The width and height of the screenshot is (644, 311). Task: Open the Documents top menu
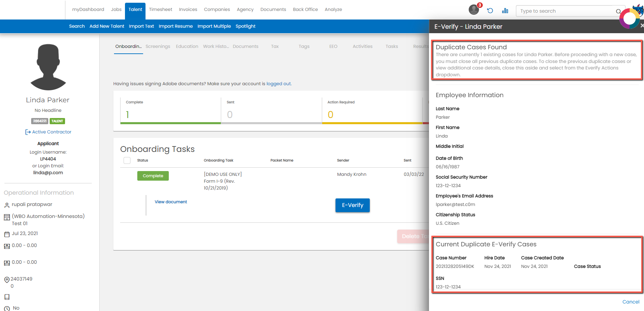coord(273,10)
